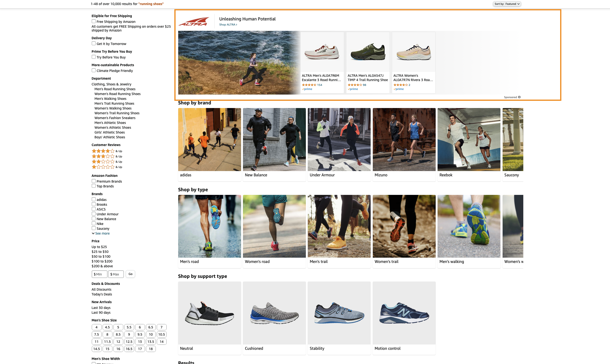The width and height of the screenshot is (610, 364).
Task: Select men's shoe size 12
Action: pyautogui.click(x=118, y=342)
